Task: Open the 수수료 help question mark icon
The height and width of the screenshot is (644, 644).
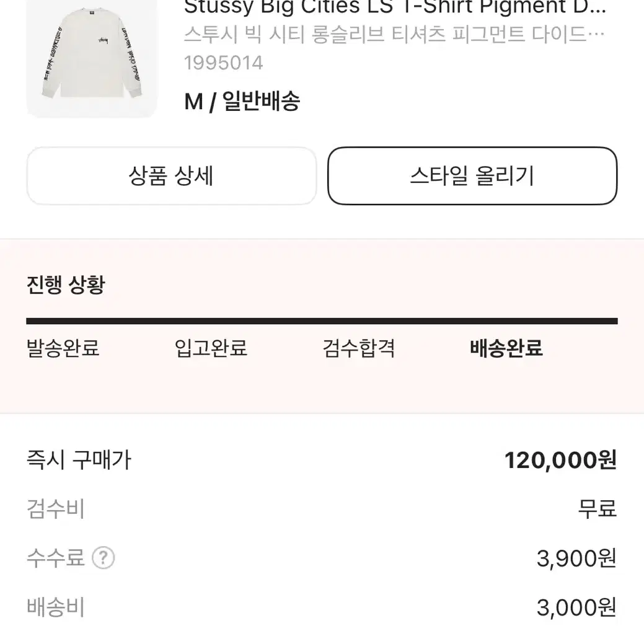Action: pos(103,558)
